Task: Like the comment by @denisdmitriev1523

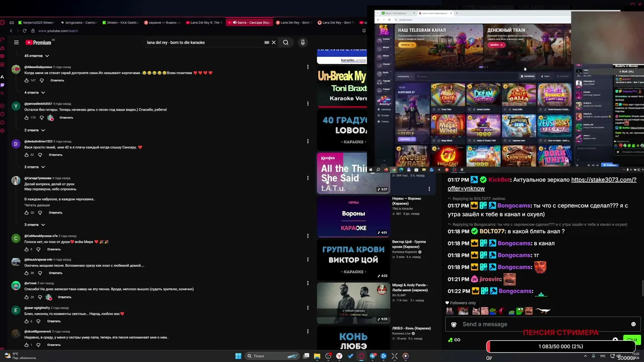Action: [x=27, y=155]
